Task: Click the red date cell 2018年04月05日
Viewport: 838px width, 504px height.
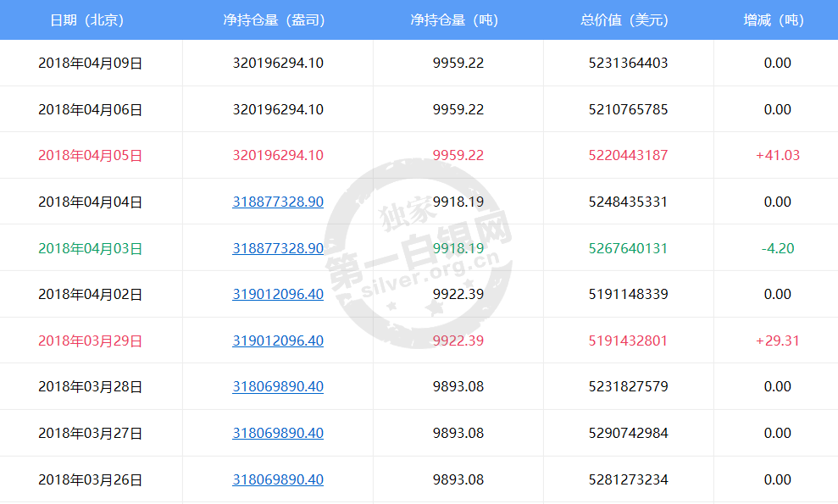Action: pos(91,156)
